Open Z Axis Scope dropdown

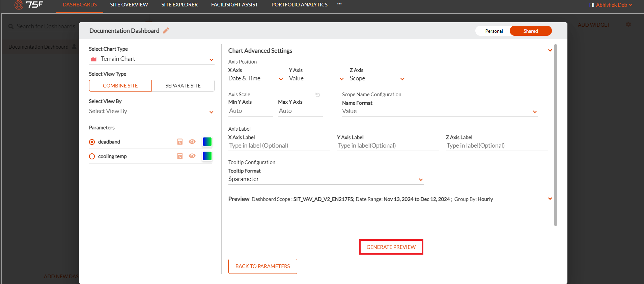coord(377,79)
